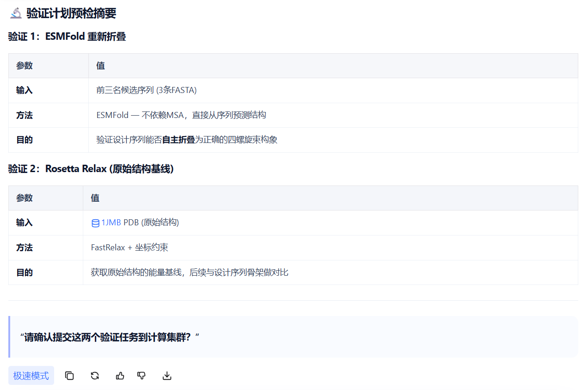The image size is (588, 390).
Task: Click the heading 验证计划预检摘要
Action: coord(71,13)
